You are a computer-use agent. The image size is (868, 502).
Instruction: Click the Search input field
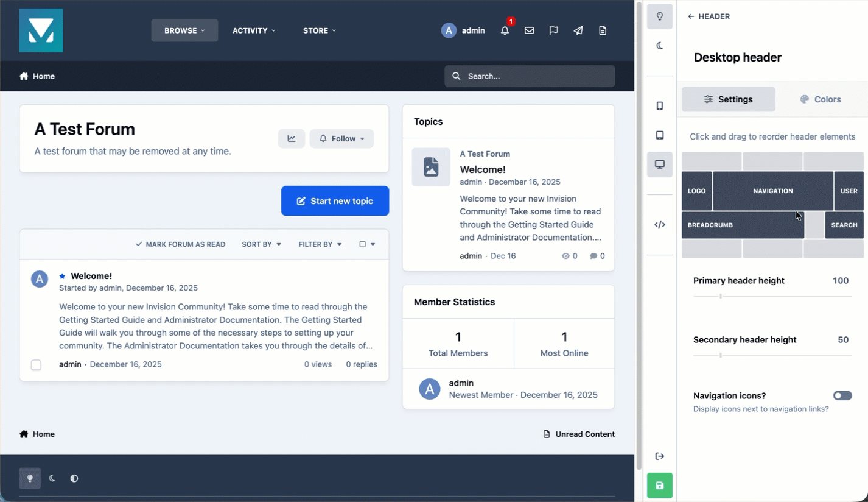[x=530, y=76]
